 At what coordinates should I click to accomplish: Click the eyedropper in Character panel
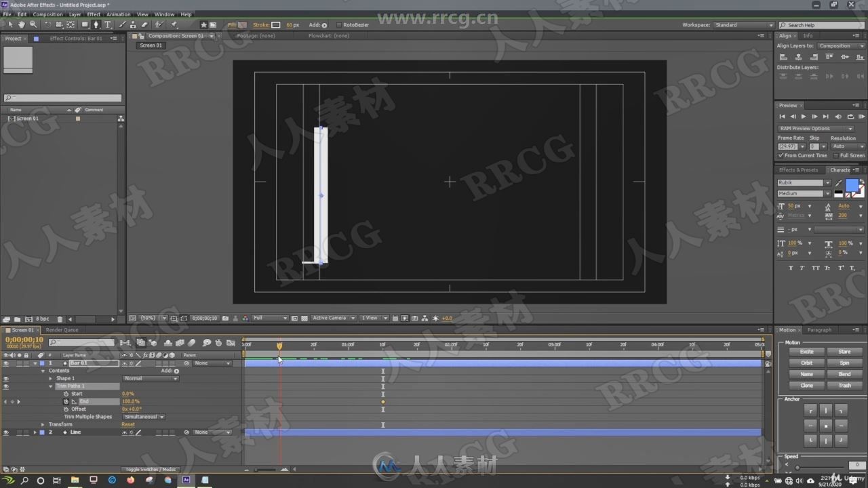pos(838,182)
